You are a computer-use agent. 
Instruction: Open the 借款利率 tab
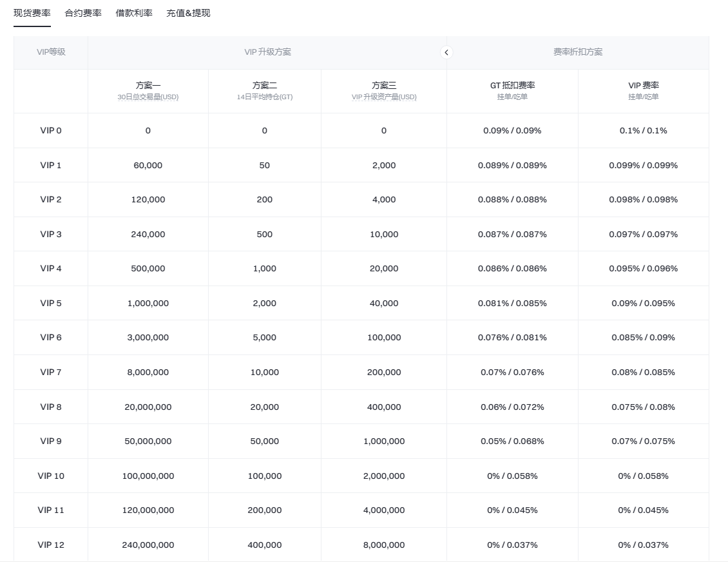coord(134,13)
